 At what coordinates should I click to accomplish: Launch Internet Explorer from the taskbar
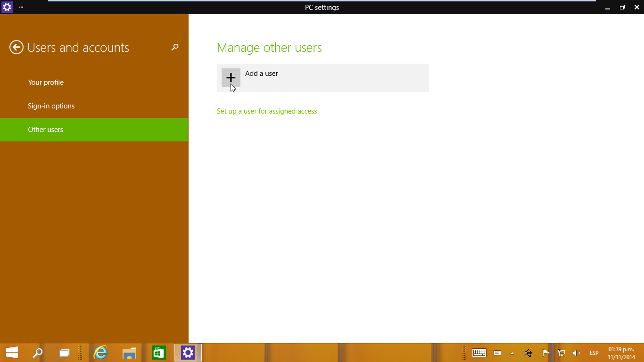100,353
